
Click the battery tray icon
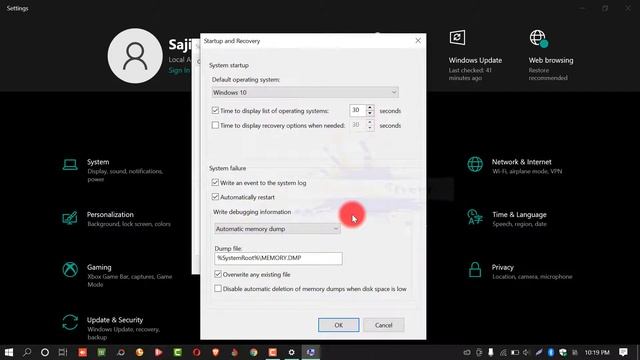(x=515, y=352)
